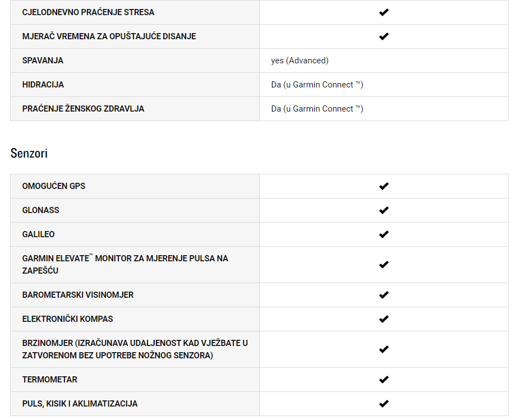Click the GALILEO checkmark icon
The height and width of the screenshot is (420, 517).
(384, 234)
